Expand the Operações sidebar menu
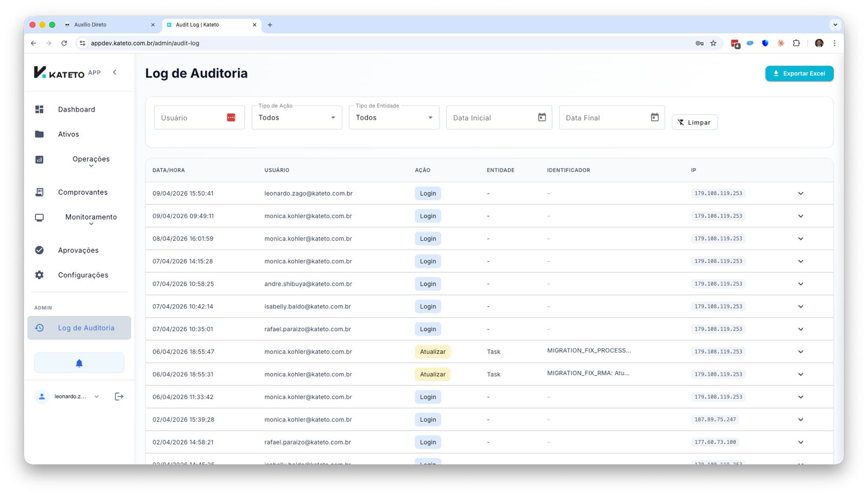 (91, 161)
